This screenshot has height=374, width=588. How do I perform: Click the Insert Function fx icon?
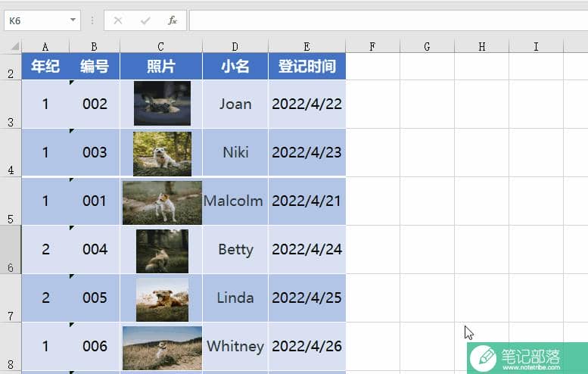[172, 20]
